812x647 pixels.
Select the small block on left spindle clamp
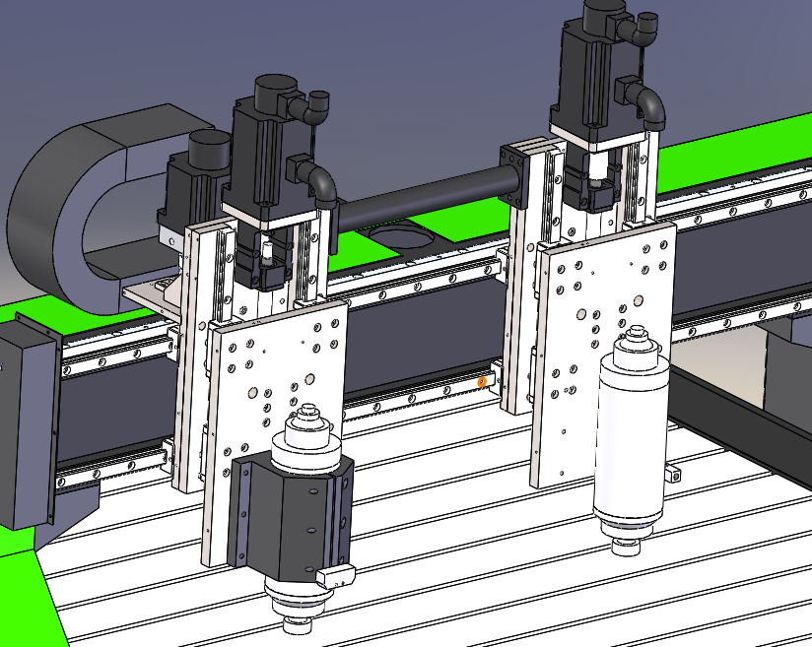tap(336, 577)
